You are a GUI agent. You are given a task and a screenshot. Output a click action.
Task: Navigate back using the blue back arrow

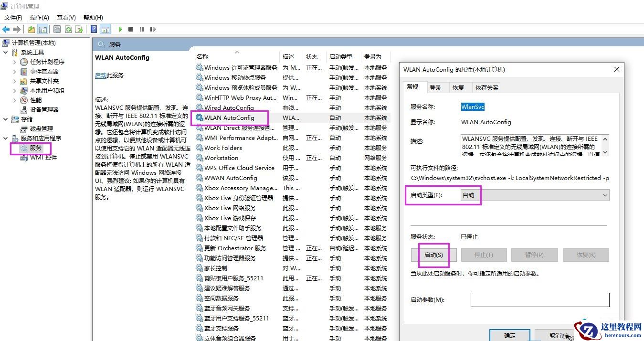[5, 29]
